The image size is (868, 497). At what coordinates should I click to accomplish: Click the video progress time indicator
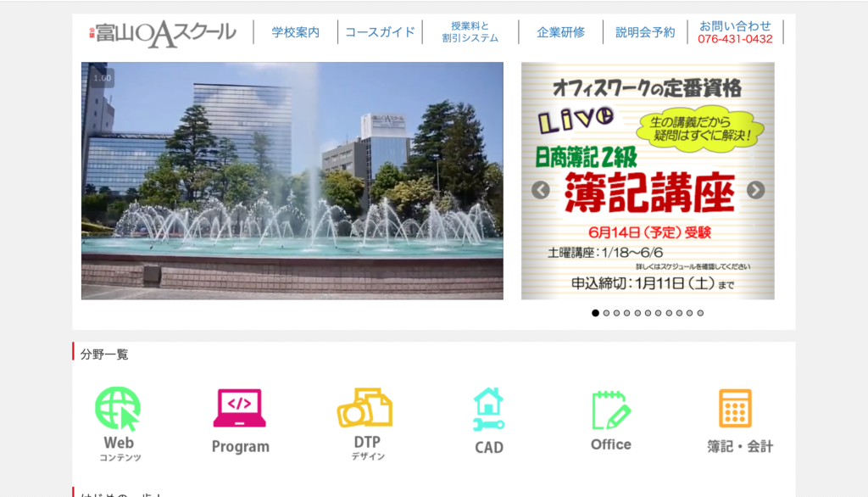point(102,76)
